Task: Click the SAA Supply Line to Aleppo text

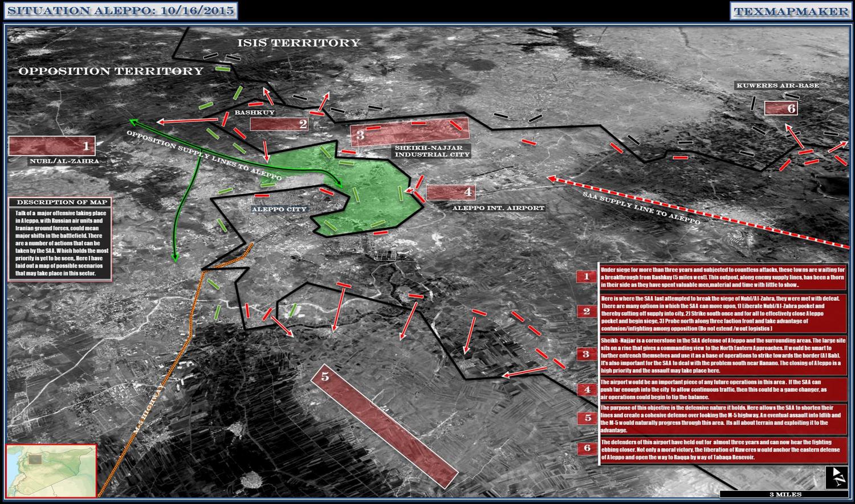Action: pos(640,208)
